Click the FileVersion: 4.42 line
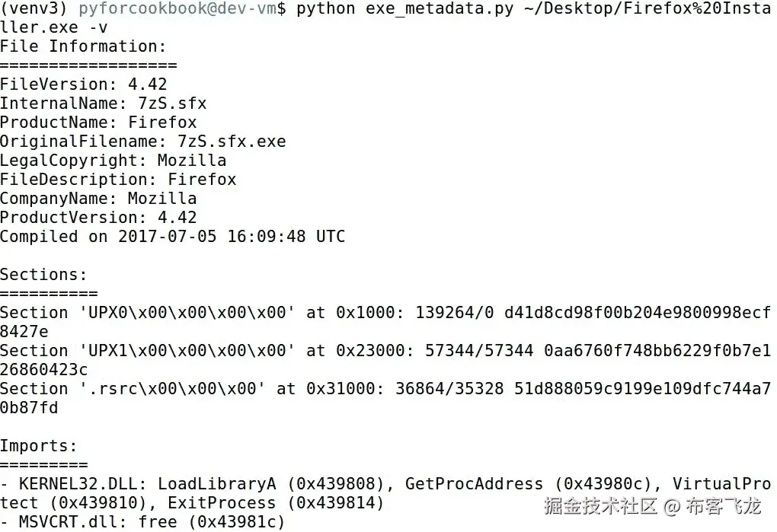777x532 pixels. [83, 84]
